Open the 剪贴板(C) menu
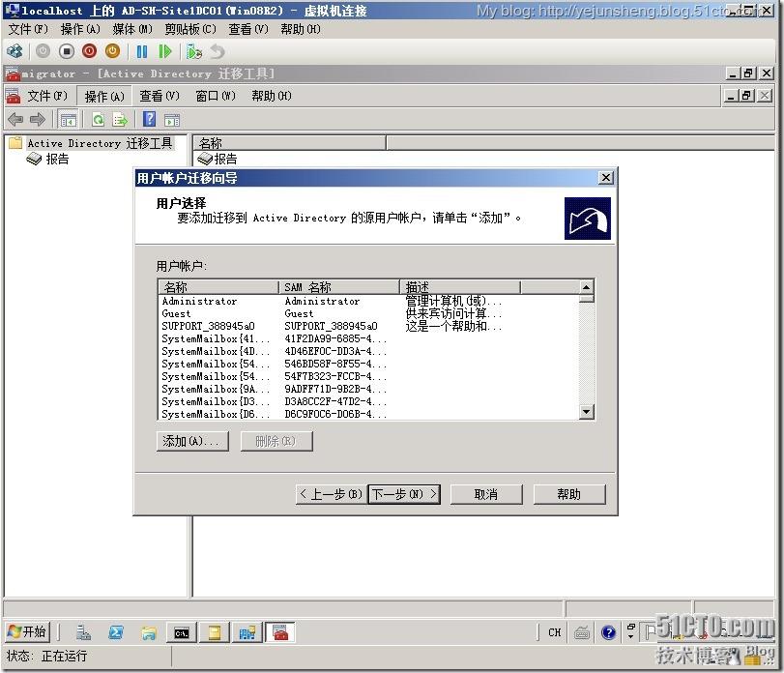Viewport: 784px width, 673px height. (190, 30)
